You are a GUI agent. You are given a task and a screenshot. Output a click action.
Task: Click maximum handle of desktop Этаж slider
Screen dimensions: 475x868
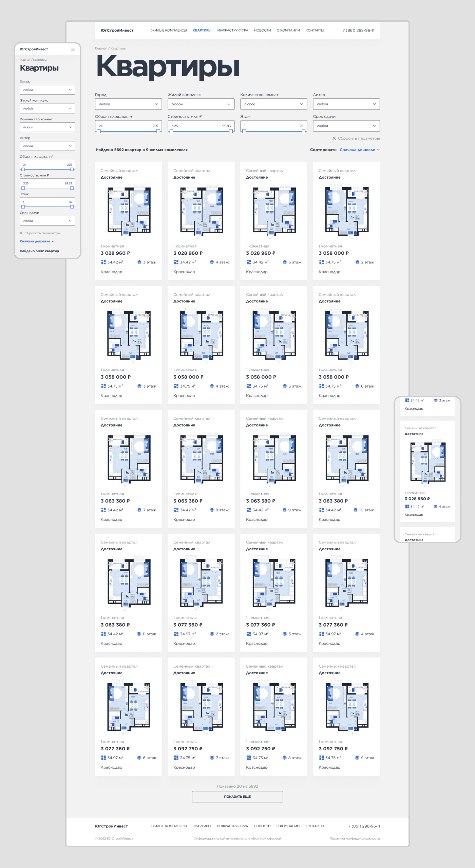(303, 131)
